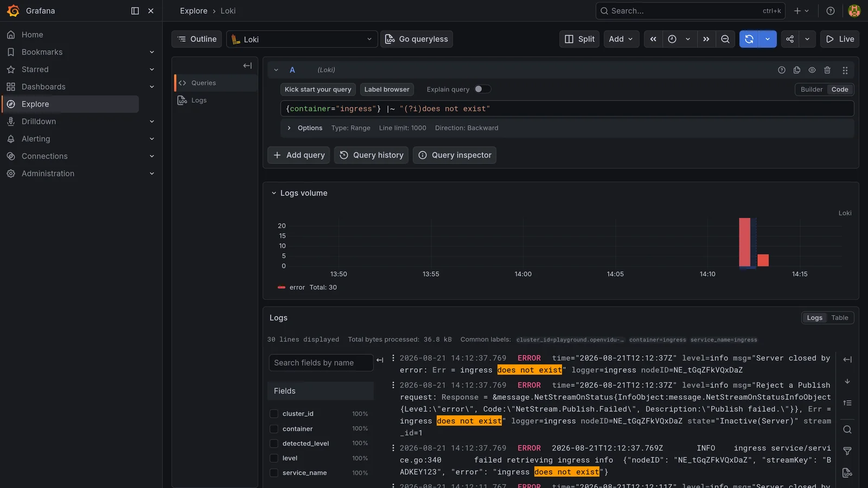Open Query inspector

(x=454, y=155)
